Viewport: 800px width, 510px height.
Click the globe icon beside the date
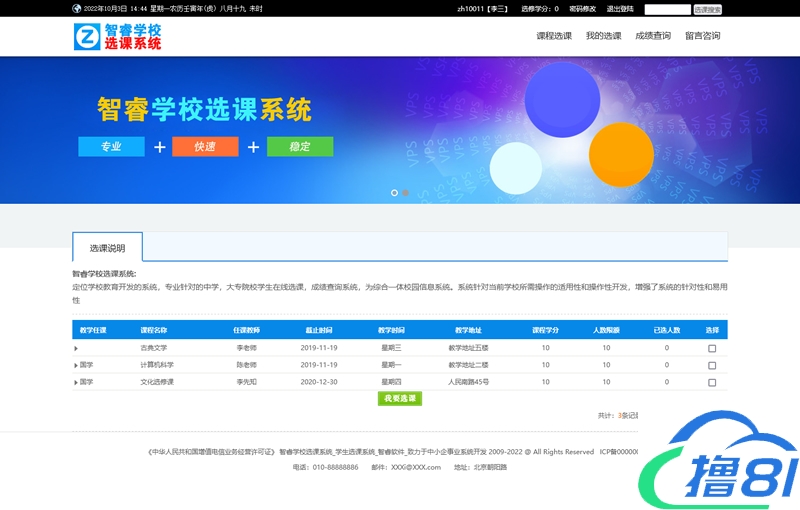point(77,8)
